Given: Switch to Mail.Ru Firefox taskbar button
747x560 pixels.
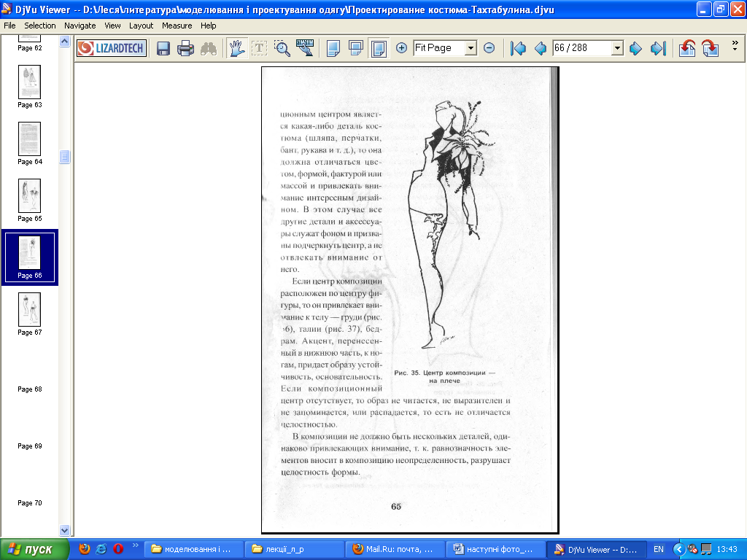Looking at the screenshot, I should (x=395, y=549).
